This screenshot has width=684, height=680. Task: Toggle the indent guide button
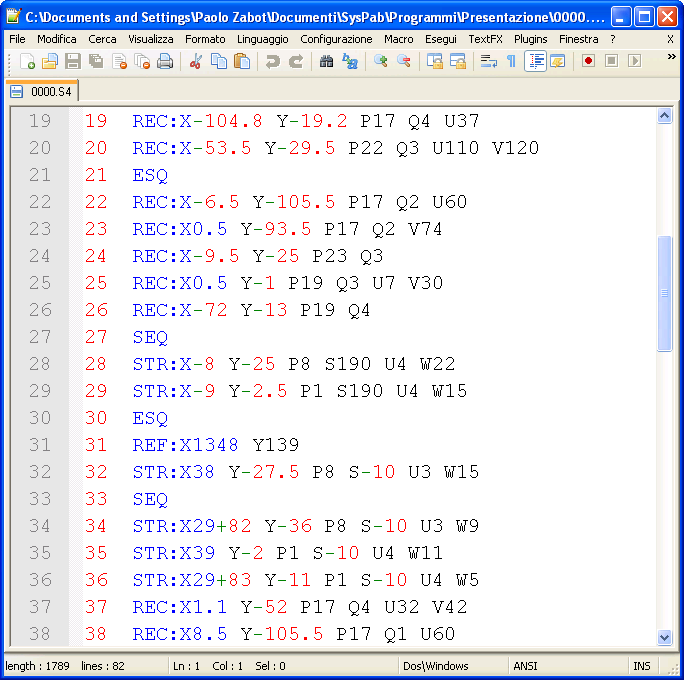[x=535, y=61]
